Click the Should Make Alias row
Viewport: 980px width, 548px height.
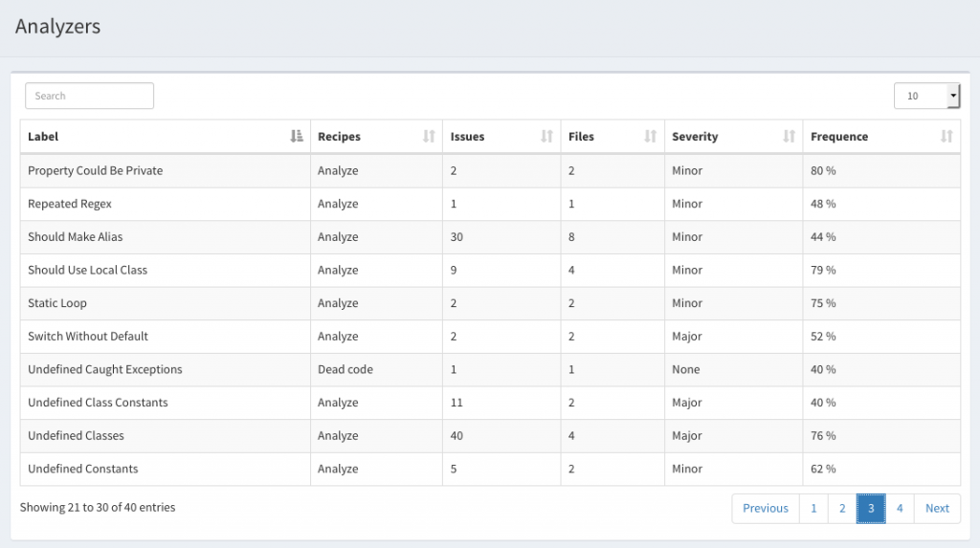pyautogui.click(x=490, y=237)
